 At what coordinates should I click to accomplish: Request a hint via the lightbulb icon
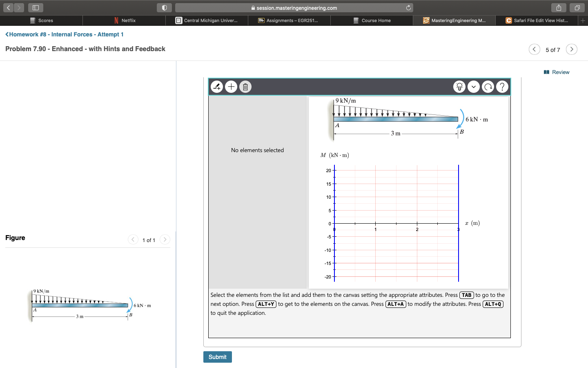pos(459,87)
